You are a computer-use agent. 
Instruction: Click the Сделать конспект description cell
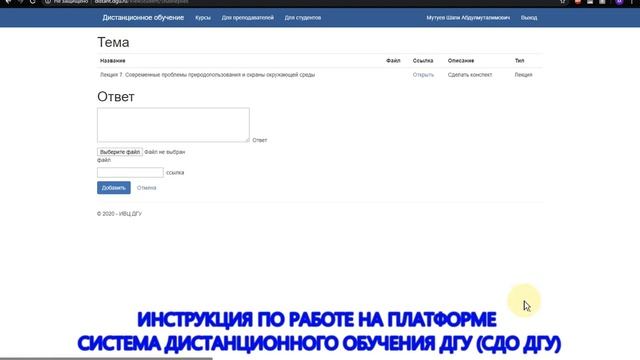[x=470, y=75]
